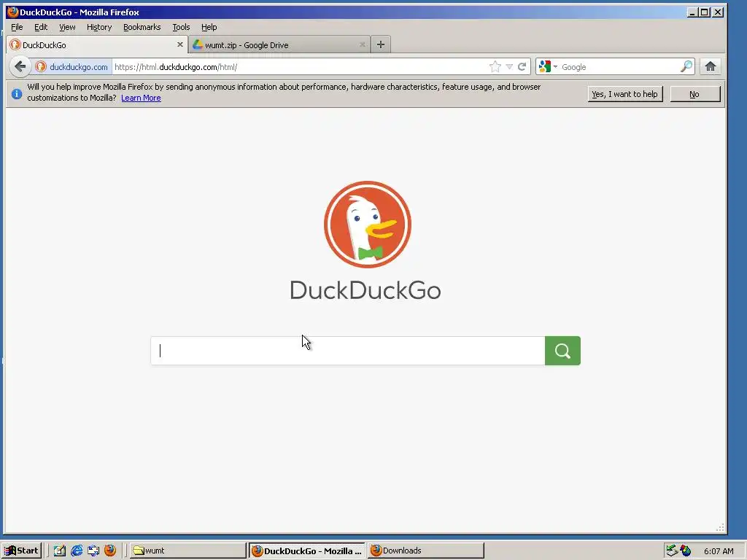The image size is (747, 560).
Task: Click the magnifier icon in Google search box
Action: [x=686, y=66]
